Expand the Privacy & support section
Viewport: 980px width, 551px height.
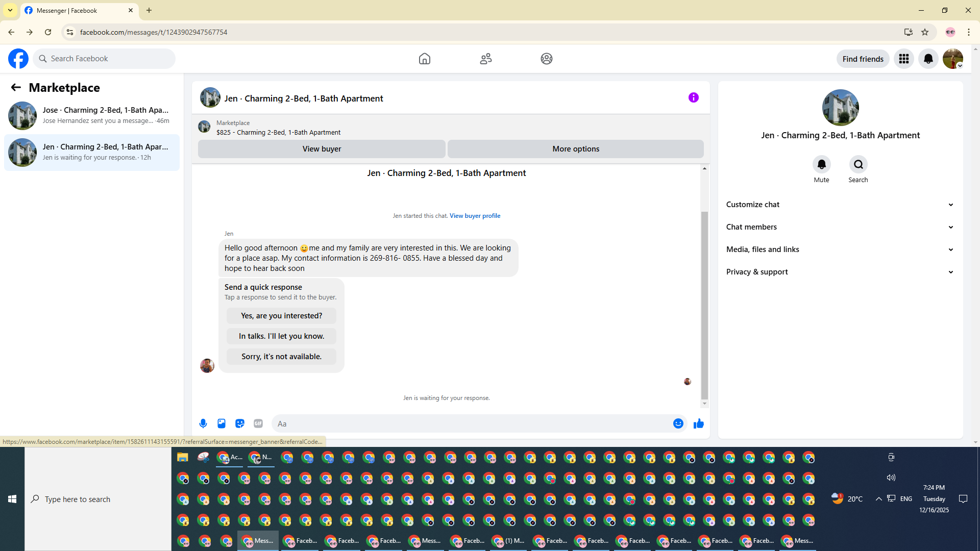[x=840, y=272]
